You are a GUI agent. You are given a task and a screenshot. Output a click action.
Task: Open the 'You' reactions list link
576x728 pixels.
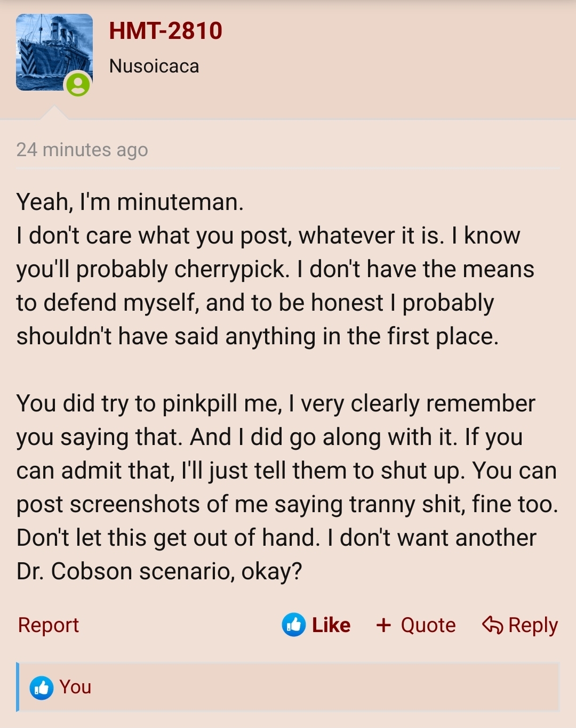[75, 687]
